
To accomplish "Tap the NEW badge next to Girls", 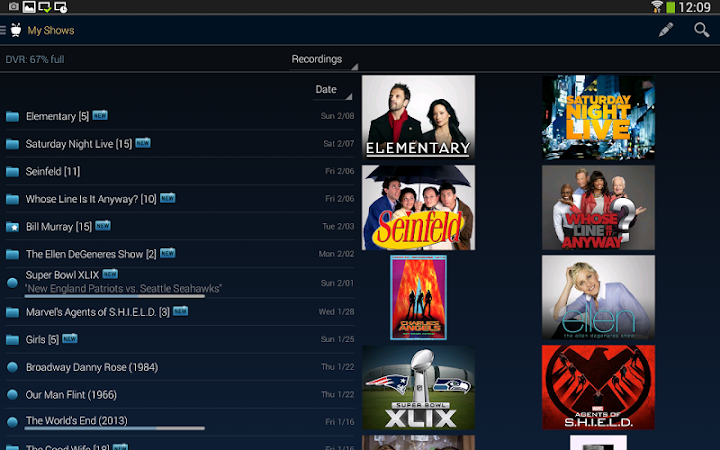I will click(x=70, y=338).
